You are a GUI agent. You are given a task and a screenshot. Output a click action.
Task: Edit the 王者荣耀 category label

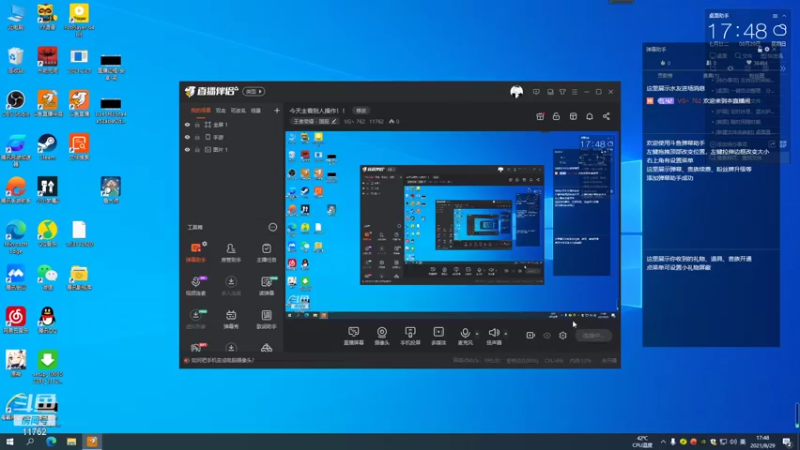click(314, 121)
